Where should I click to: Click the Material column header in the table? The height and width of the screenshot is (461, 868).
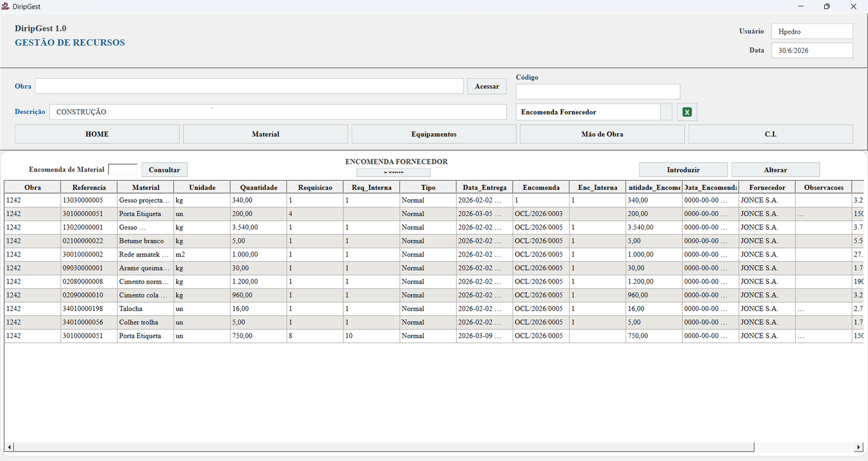click(146, 187)
